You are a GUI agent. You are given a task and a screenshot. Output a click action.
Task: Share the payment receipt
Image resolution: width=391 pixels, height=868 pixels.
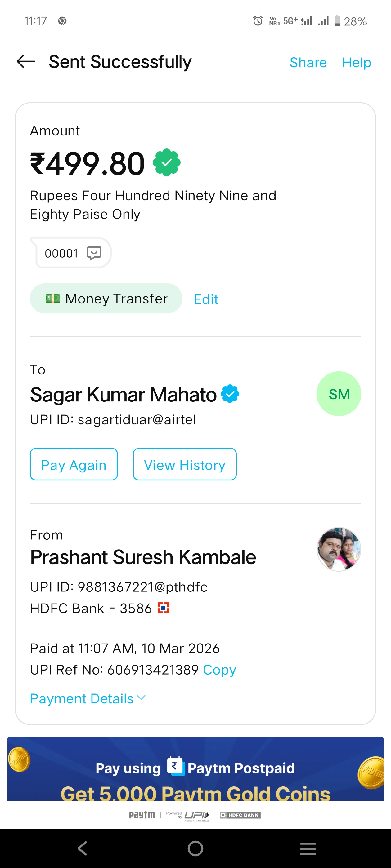[308, 63]
